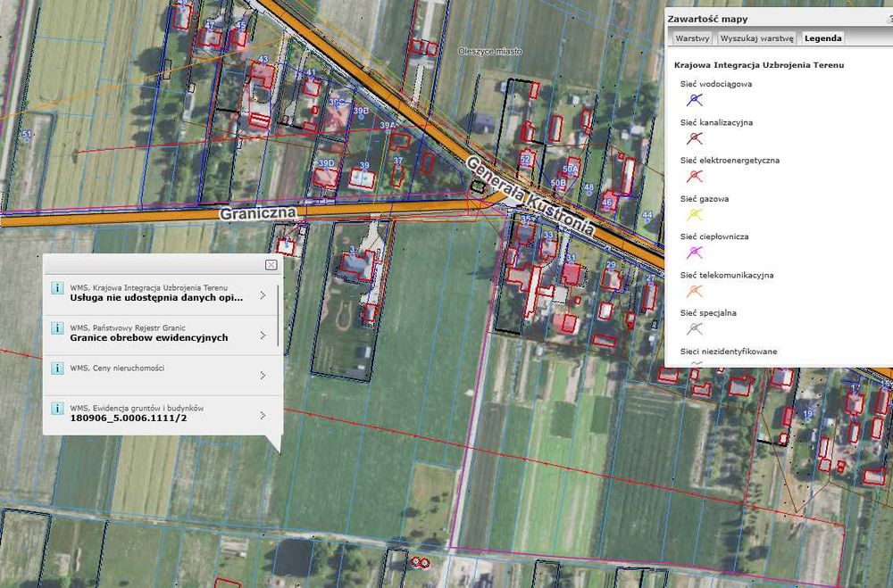Click address point 51 on map
The height and width of the screenshot is (588, 893).
(x=27, y=135)
